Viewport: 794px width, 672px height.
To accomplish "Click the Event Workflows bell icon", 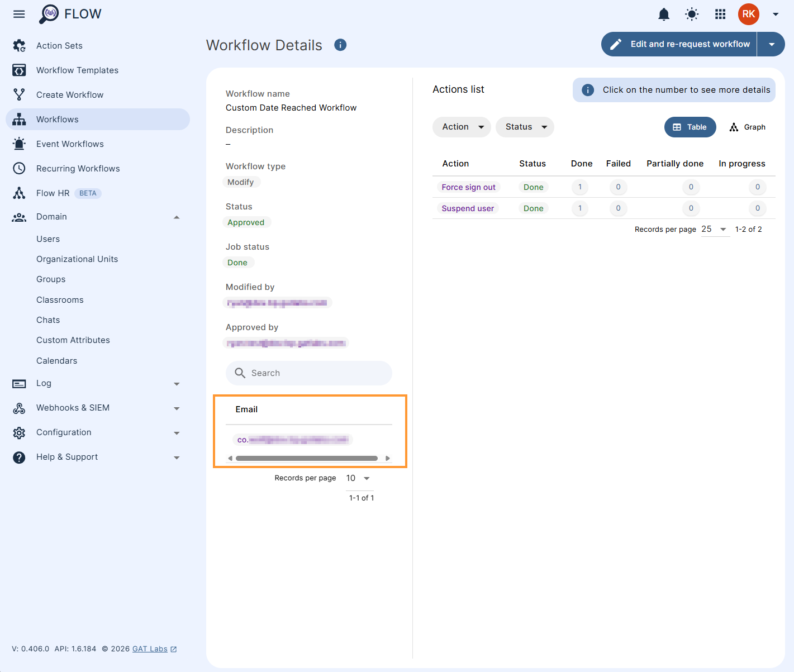I will point(19,144).
